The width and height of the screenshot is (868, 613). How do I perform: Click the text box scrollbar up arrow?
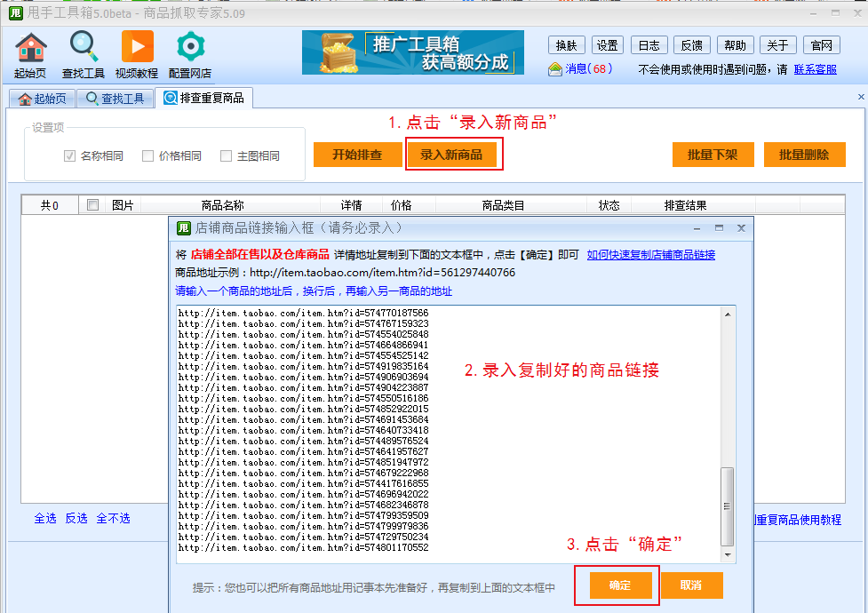(x=728, y=314)
